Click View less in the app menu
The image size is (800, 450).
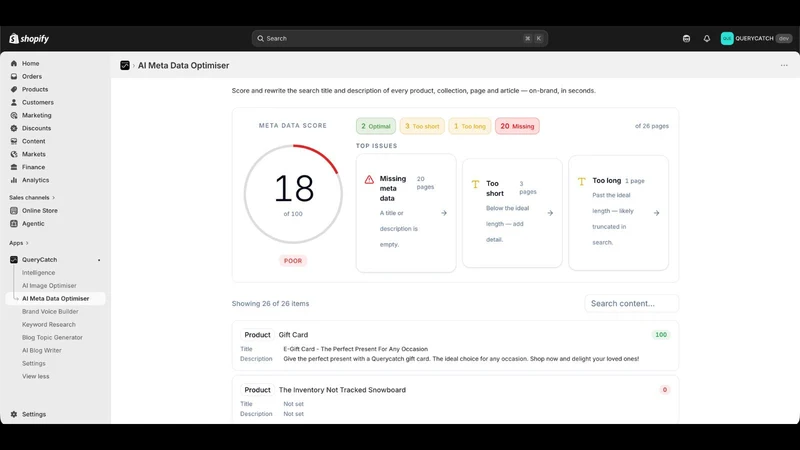[36, 377]
